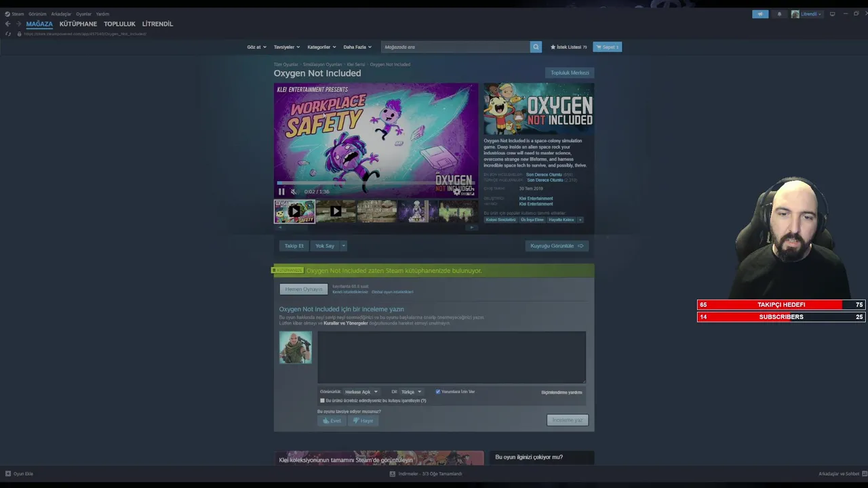Open the Dil Türkçe dropdown

tap(410, 392)
